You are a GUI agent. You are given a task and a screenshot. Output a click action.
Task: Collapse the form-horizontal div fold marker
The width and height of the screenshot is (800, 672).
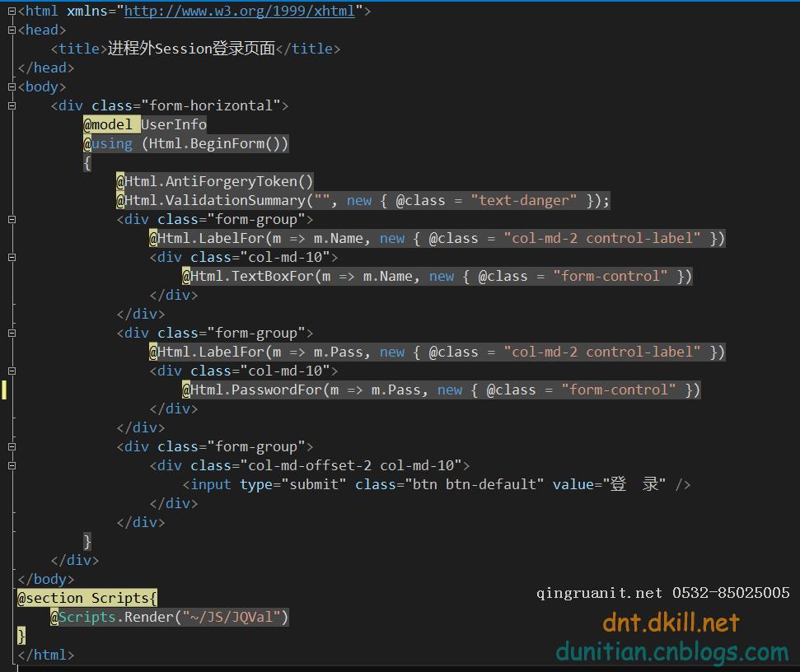point(12,106)
